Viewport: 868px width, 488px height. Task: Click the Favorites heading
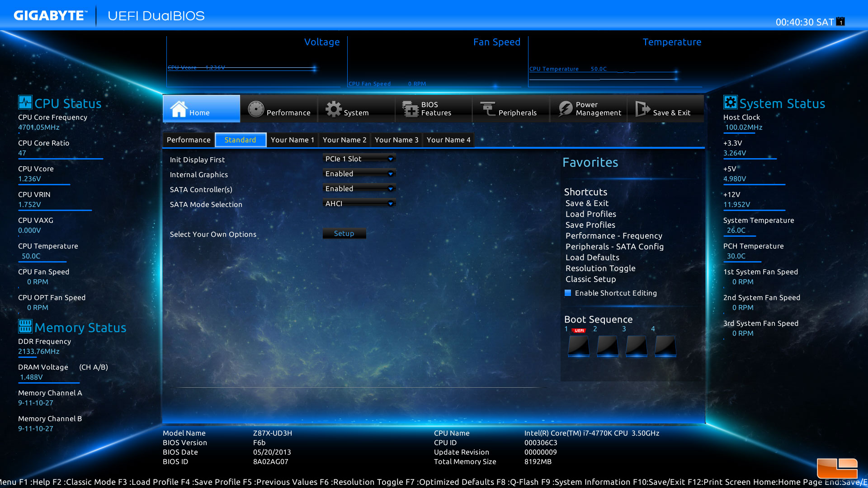click(x=590, y=162)
